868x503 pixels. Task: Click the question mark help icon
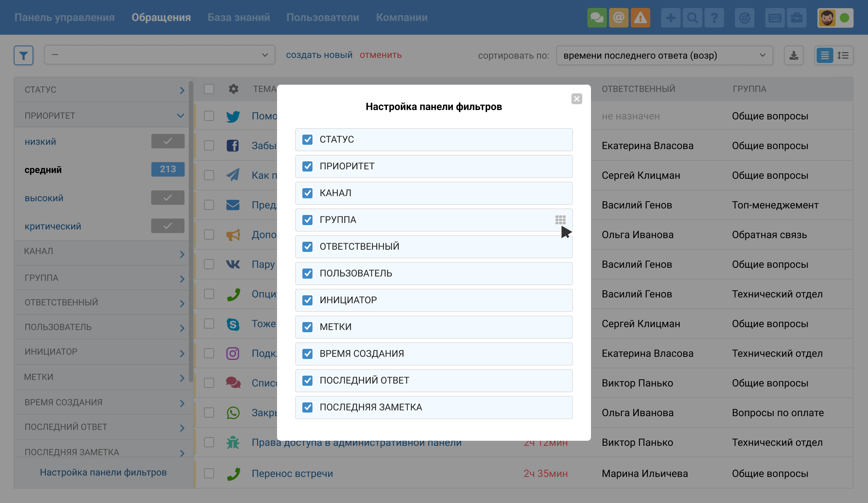click(x=714, y=18)
